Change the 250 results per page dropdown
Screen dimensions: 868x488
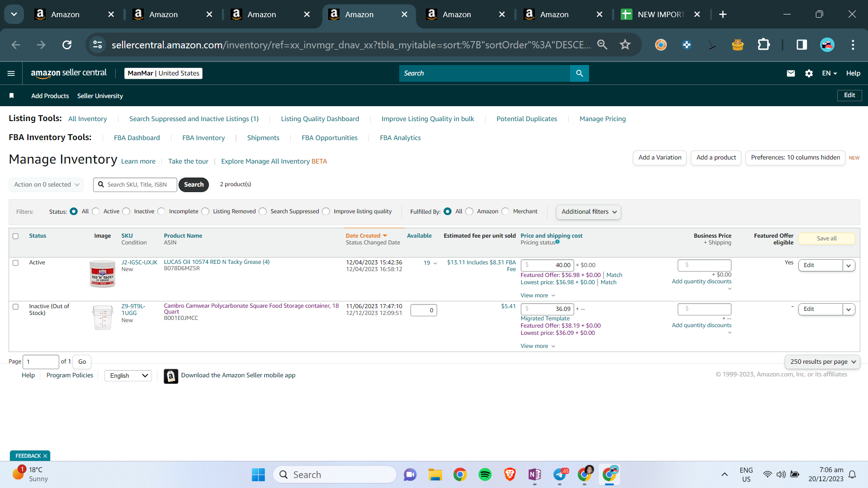(823, 362)
